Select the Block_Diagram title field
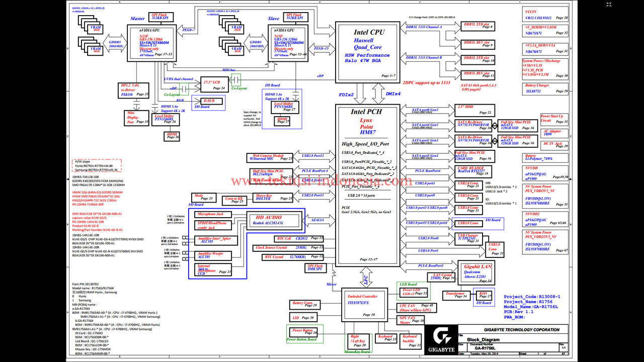Viewport: 644px width, 362px height. coord(513,340)
